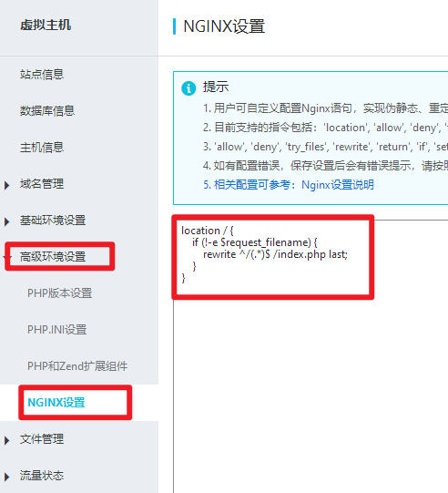Viewport: 448px width, 493px height.
Task: Expand the 基础环境设置 arrow
Action: pos(6,221)
